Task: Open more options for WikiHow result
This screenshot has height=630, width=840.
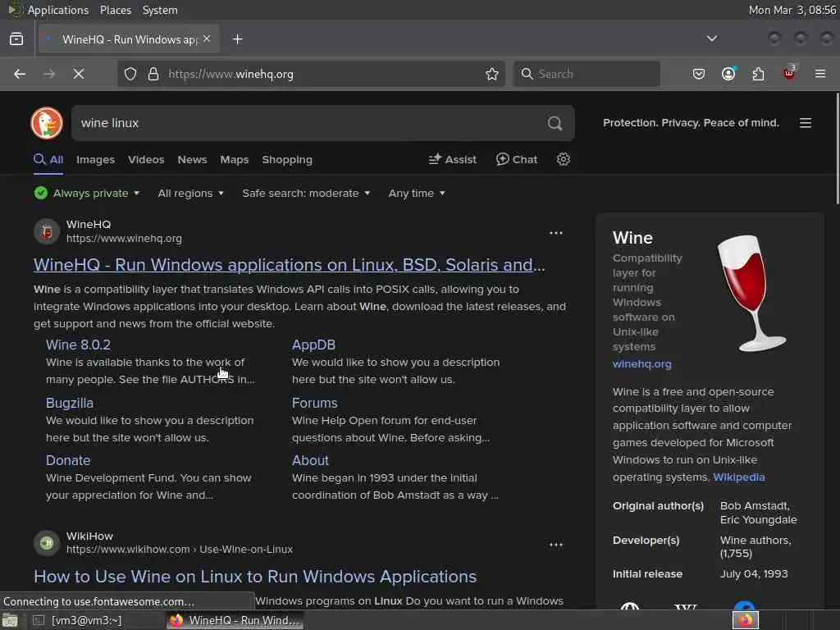Action: pyautogui.click(x=555, y=545)
